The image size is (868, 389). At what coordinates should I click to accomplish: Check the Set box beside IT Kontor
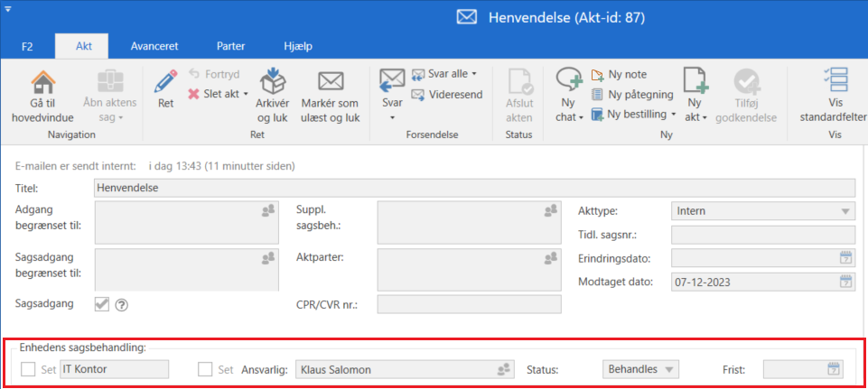pos(29,368)
